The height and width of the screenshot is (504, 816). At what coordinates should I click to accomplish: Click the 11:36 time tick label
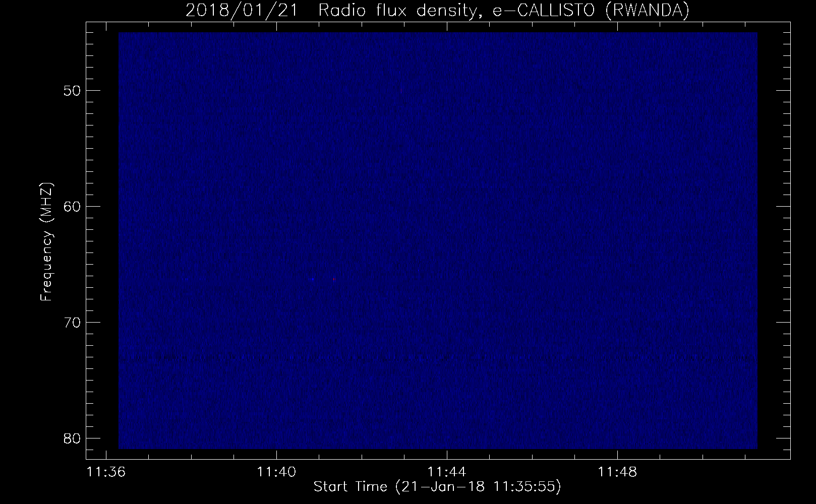coord(106,472)
